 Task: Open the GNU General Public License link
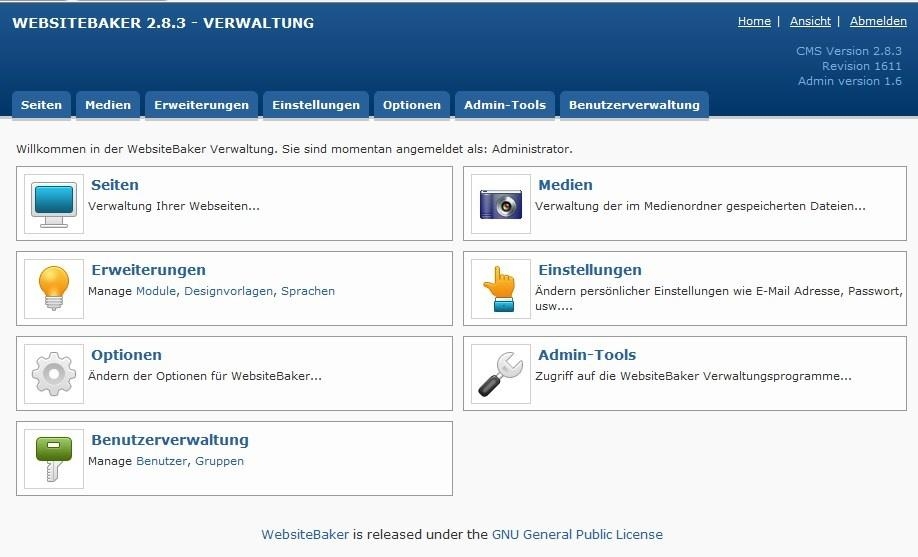(577, 534)
